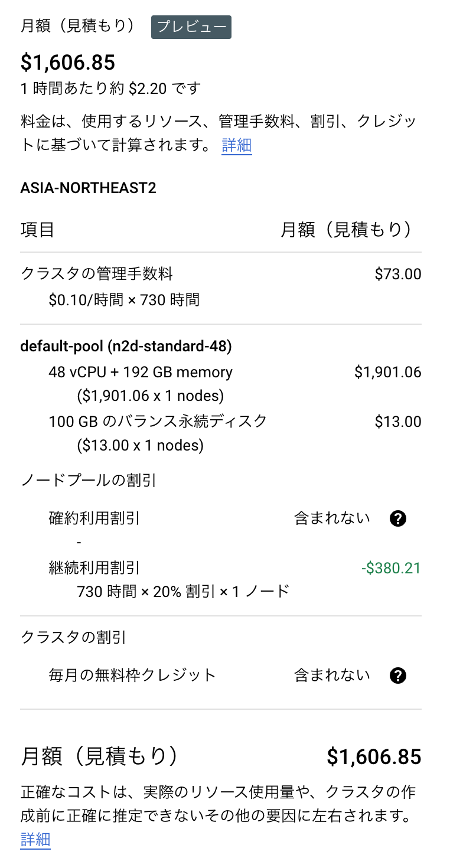Screen dimensions: 450x868
Task: Select the ASIA-NORTHEAST2 region heading
Action: [88, 188]
